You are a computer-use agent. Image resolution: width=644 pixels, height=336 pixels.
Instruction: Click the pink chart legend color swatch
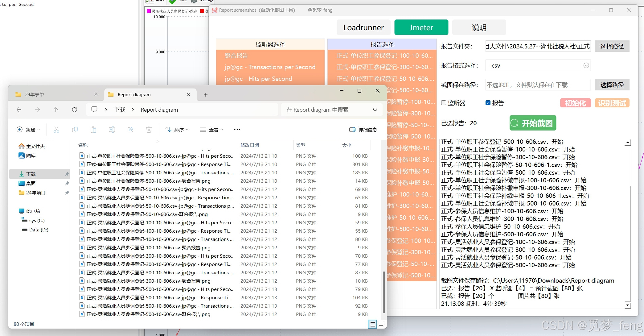tap(149, 11)
